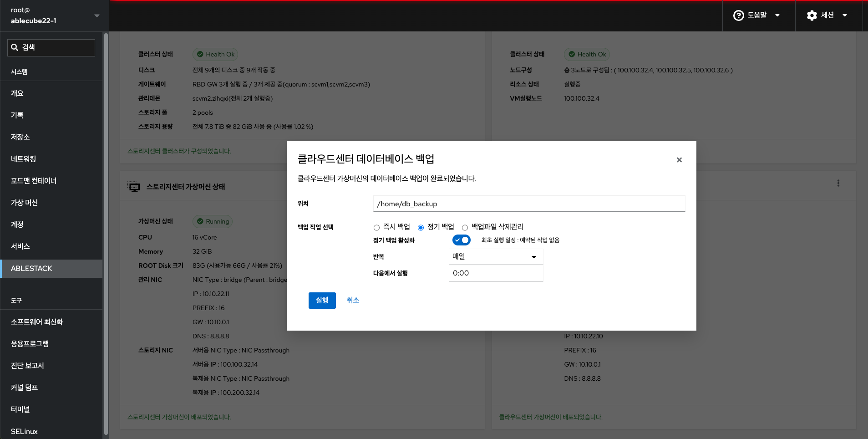Expand the 세션 menu arrow
868x439 pixels.
[844, 15]
